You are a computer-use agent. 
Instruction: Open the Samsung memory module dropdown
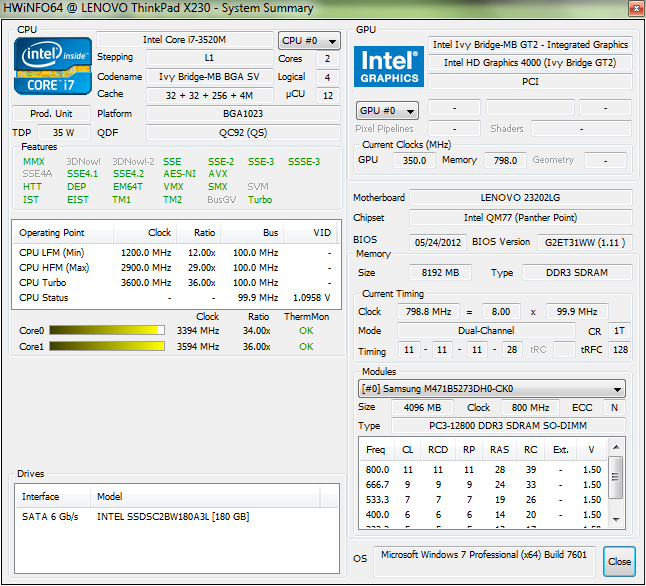coord(492,389)
